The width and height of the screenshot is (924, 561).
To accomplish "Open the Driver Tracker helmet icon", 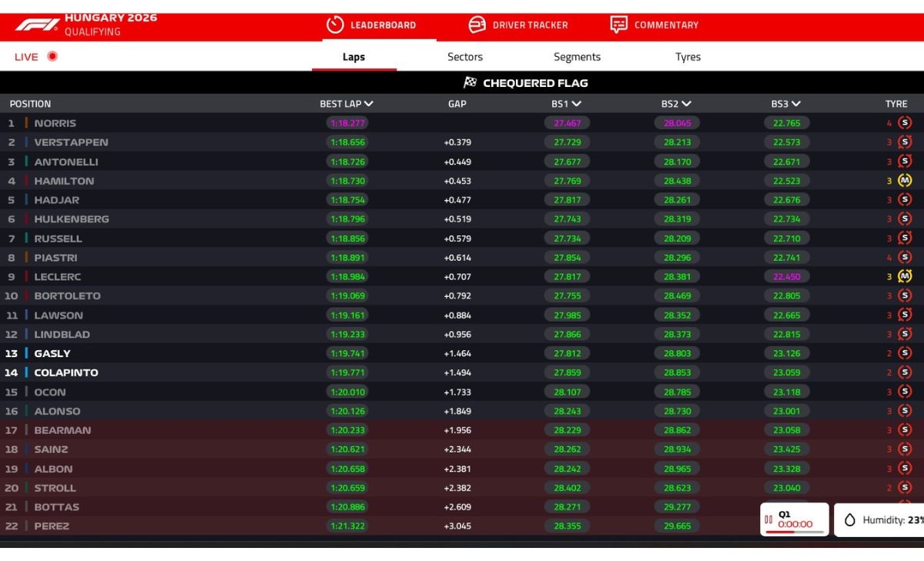I will tap(477, 25).
